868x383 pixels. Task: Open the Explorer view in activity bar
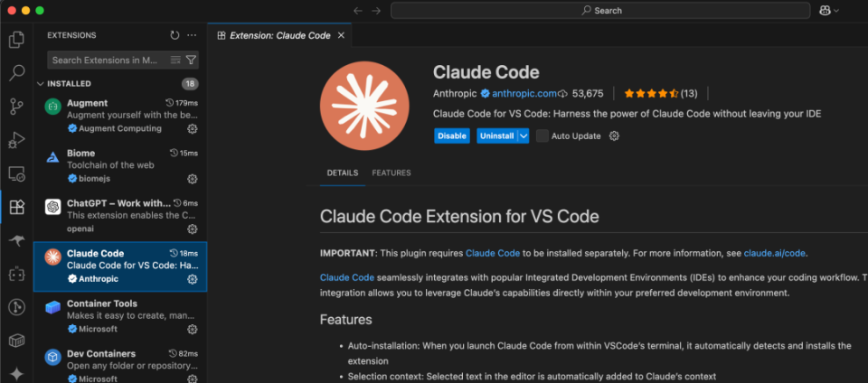click(16, 40)
